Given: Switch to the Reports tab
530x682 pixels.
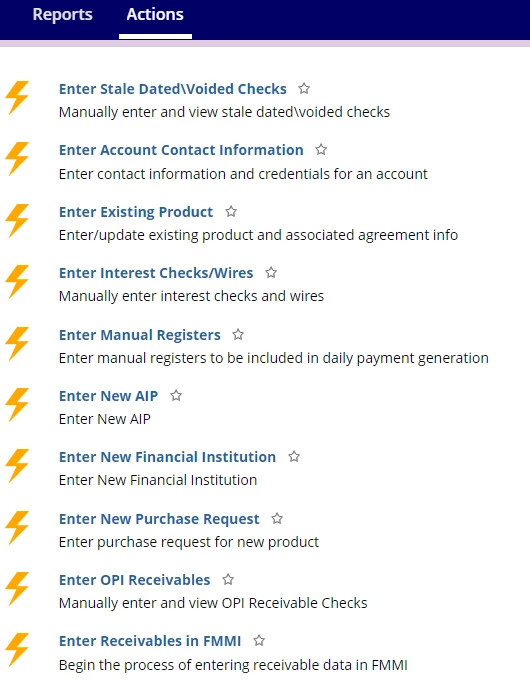Looking at the screenshot, I should (x=62, y=15).
